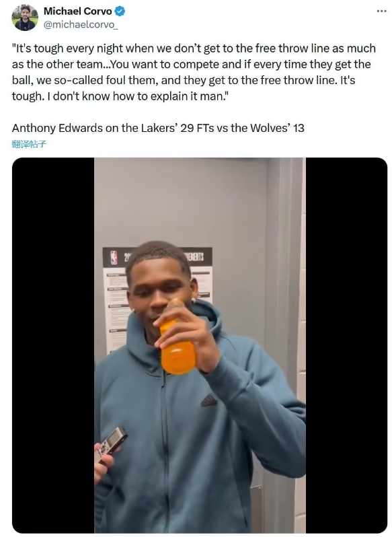This screenshot has height=537, width=392.
Task: Click the Lakers' 29 FTs caption line
Action: click(x=158, y=128)
